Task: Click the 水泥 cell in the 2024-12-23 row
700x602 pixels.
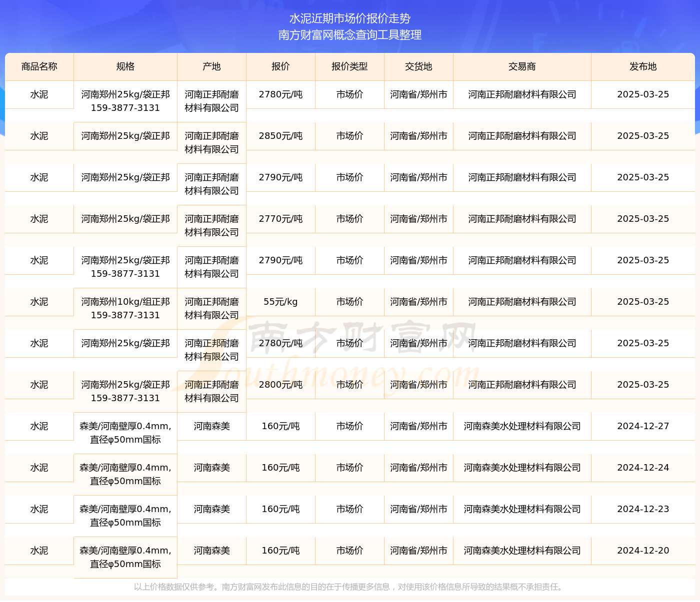Action: tap(39, 509)
